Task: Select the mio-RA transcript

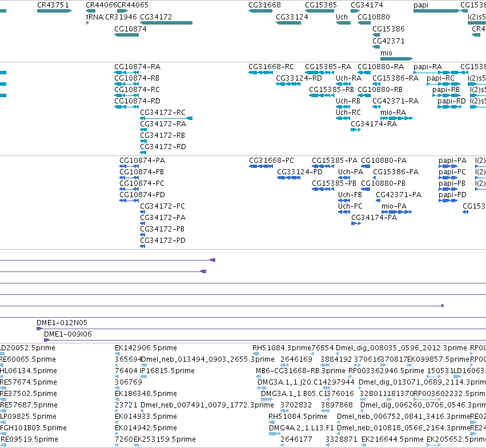Action: [x=397, y=118]
